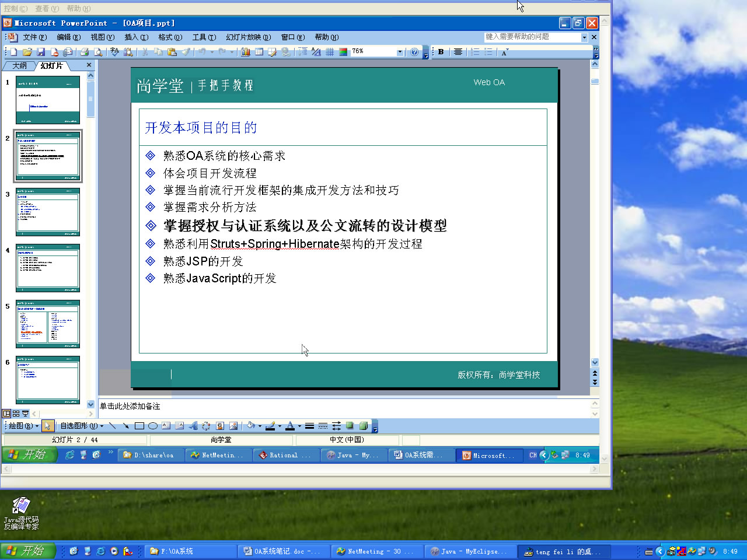Toggle bulleted list formatting

click(x=487, y=51)
